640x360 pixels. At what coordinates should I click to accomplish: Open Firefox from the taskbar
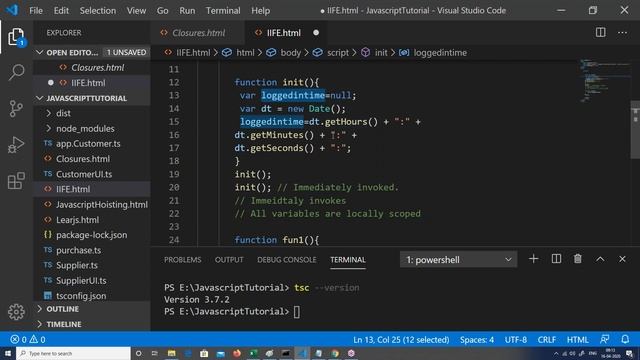237,353
